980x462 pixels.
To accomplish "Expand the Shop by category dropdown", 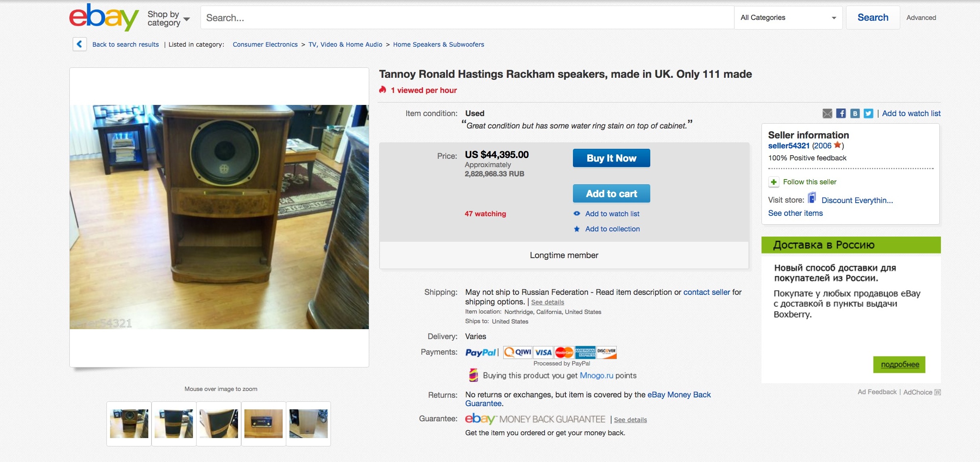I will tap(169, 18).
